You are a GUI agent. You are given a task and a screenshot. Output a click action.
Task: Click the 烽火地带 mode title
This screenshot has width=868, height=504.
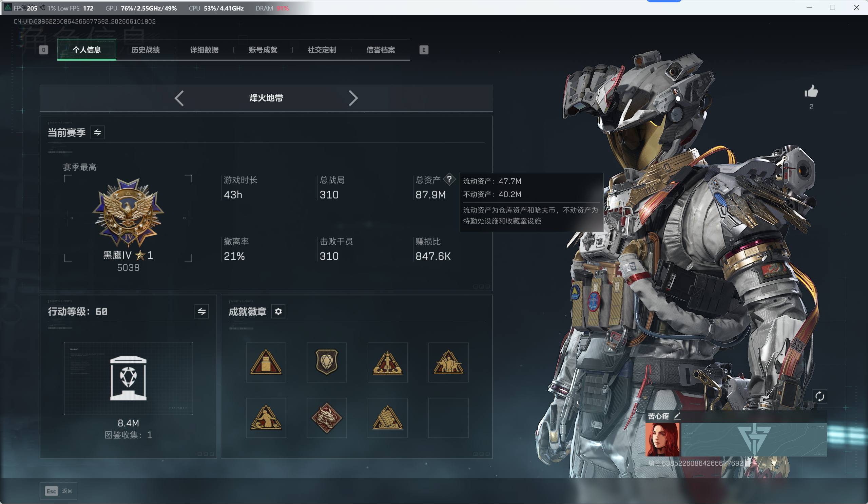pos(266,98)
